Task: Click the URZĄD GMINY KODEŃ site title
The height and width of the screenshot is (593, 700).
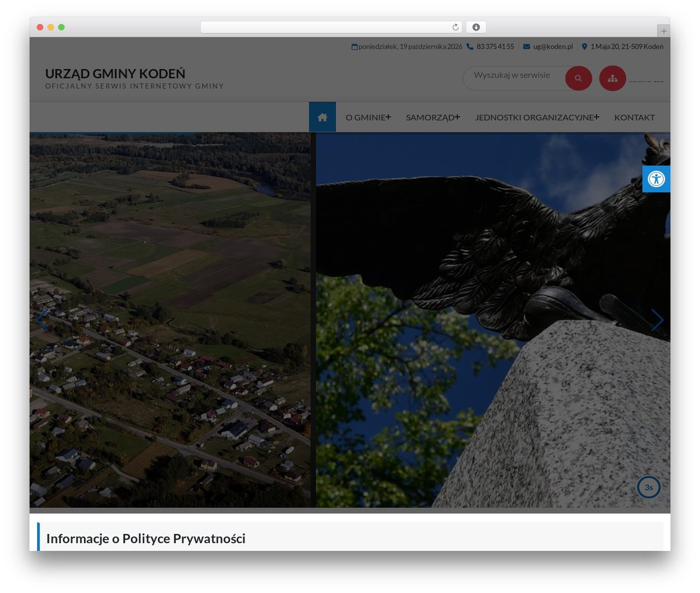Action: (x=115, y=73)
